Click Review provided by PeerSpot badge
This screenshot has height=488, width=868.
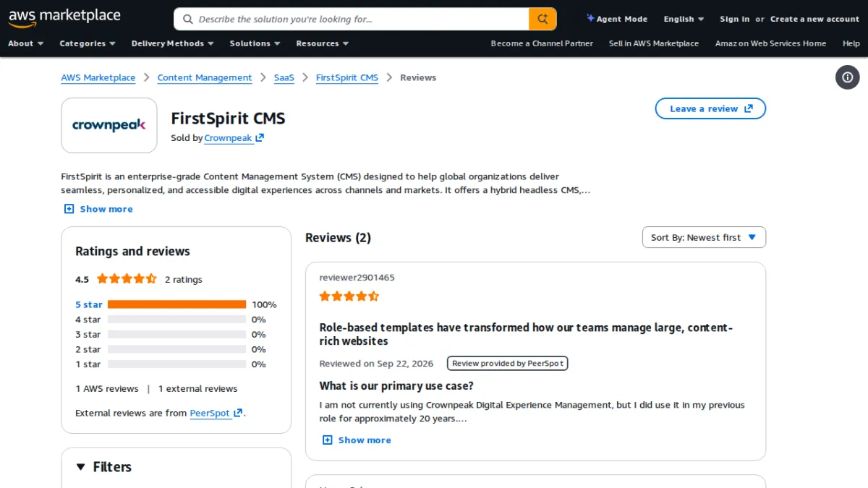(508, 363)
